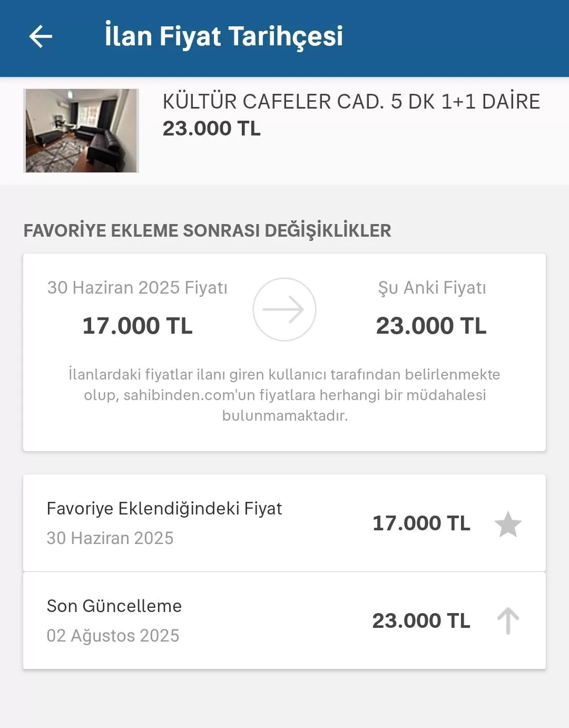Click the listing's 23.000 TL price under title
The width and height of the screenshot is (569, 728).
pos(212,129)
